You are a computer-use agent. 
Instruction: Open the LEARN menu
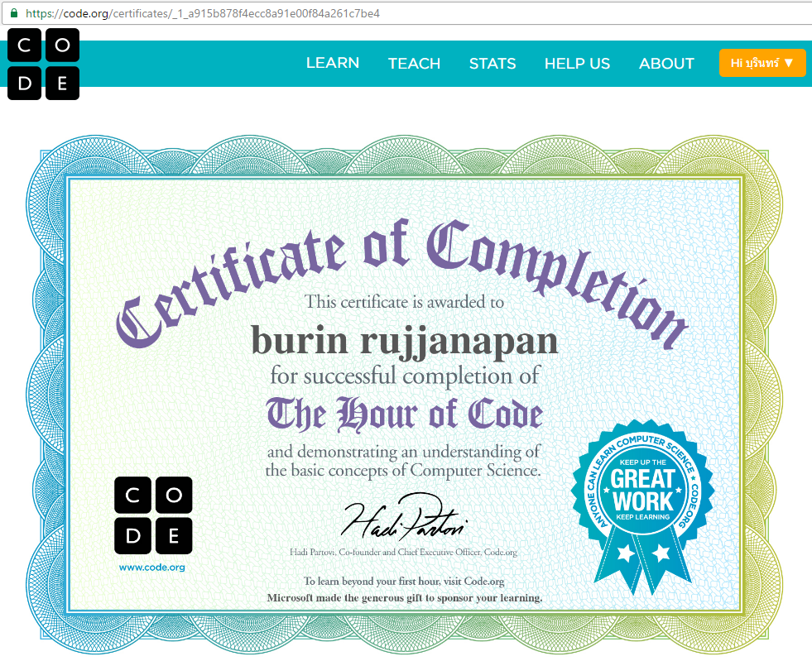click(x=332, y=63)
